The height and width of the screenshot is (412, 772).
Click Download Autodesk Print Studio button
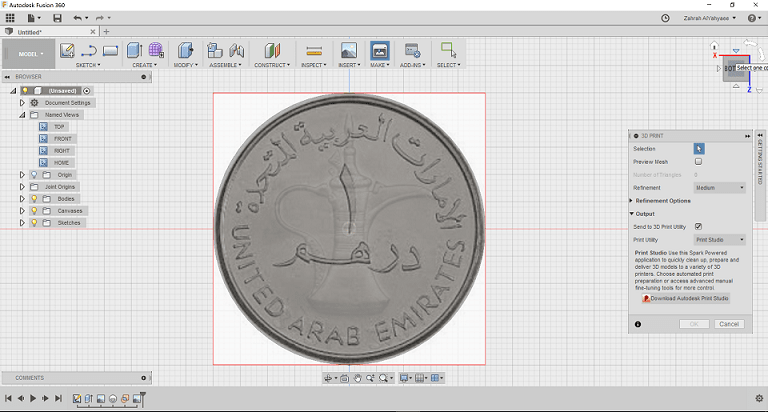[685, 298]
